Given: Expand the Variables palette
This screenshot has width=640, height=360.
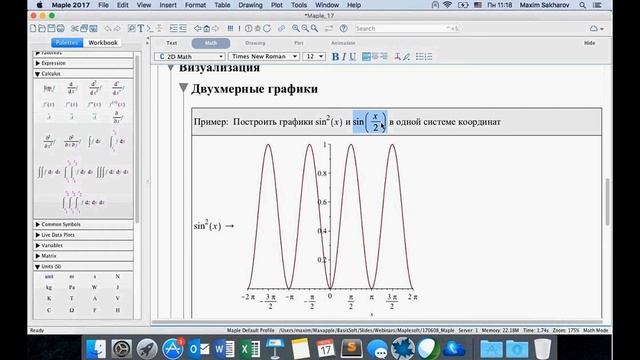Looking at the screenshot, I should 83,246.
